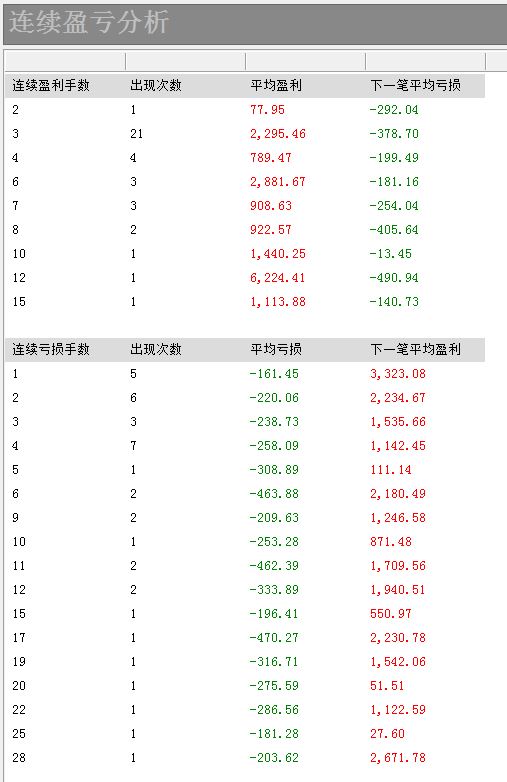Select the occurrence count 21 cell
507x782 pixels.
[136, 134]
